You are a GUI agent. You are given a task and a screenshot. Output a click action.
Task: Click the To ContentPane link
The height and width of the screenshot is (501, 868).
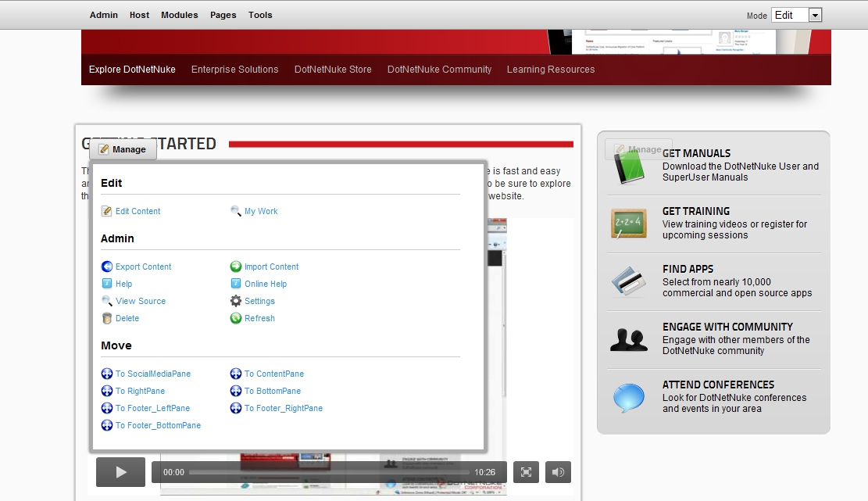(274, 374)
